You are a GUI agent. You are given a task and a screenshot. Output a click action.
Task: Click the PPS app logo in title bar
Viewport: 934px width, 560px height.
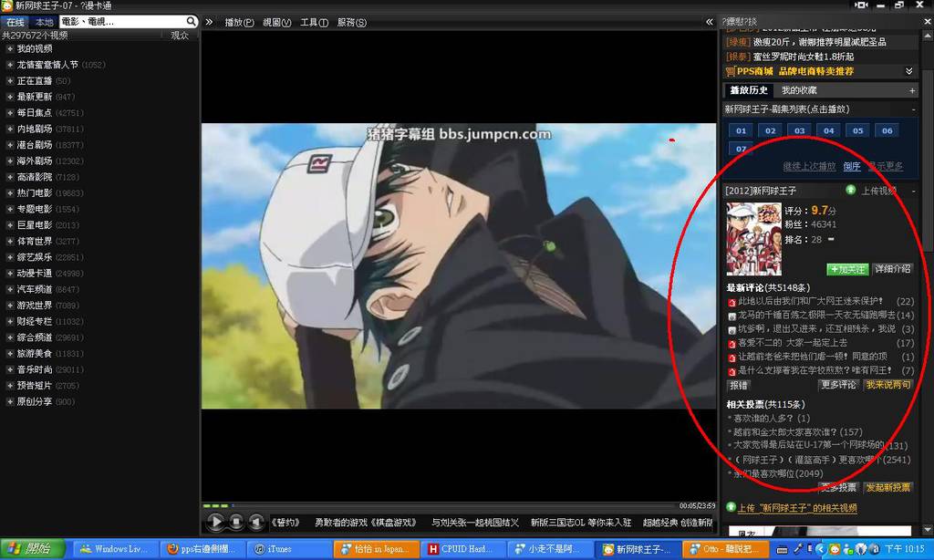point(7,6)
